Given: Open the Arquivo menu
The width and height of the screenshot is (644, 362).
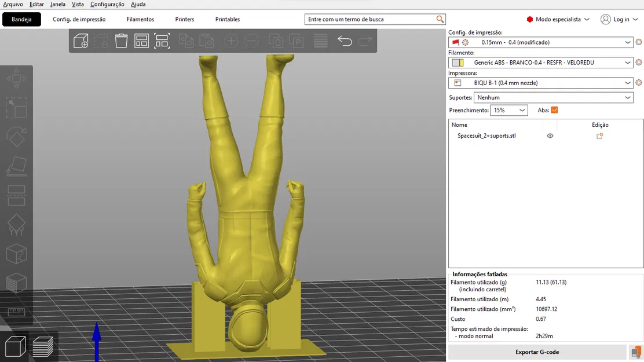Looking at the screenshot, I should (x=13, y=4).
